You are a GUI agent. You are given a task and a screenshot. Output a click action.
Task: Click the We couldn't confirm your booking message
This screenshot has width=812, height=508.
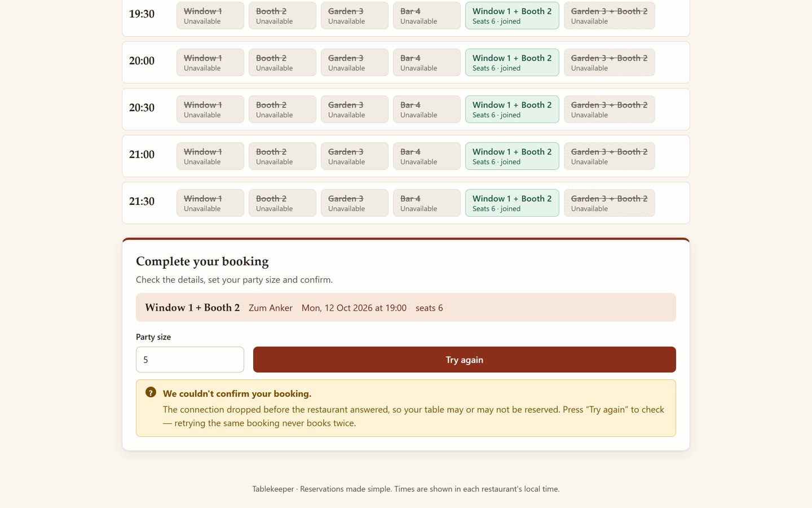pyautogui.click(x=237, y=394)
